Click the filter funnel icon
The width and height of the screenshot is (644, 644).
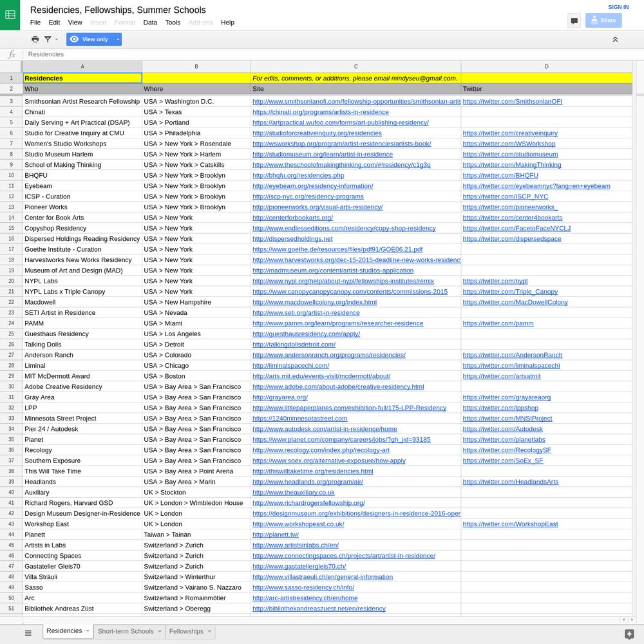click(48, 39)
